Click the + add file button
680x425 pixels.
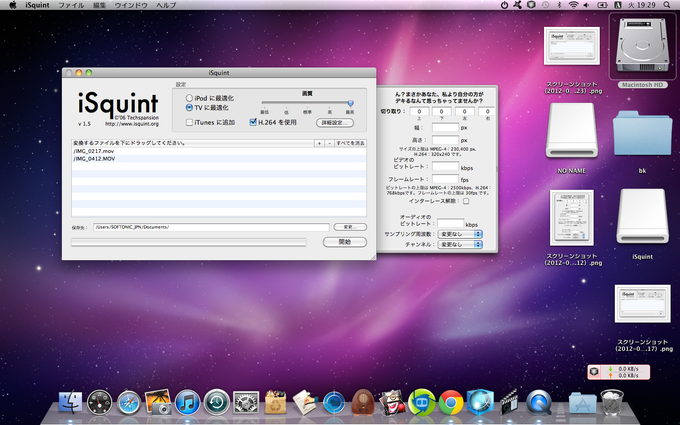[319, 143]
